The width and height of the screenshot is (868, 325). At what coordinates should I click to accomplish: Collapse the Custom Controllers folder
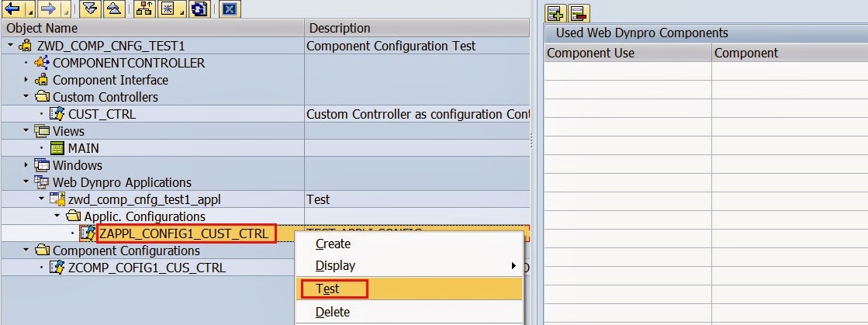(x=26, y=97)
